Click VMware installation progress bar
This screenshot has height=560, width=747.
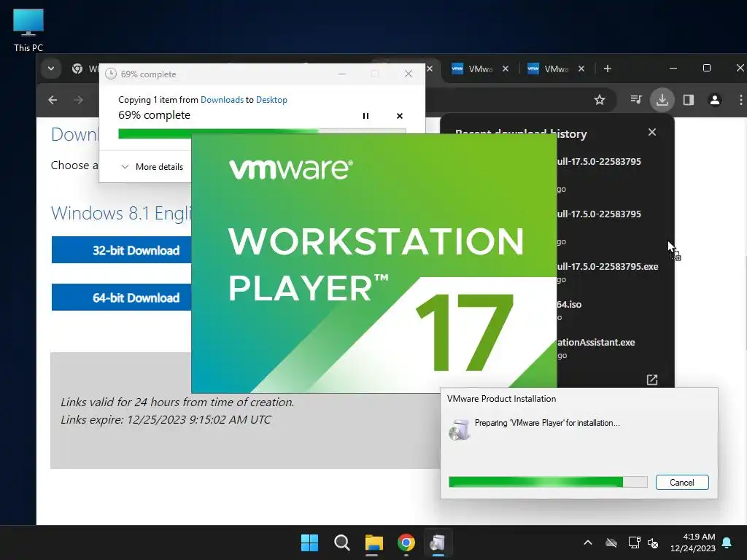tap(548, 482)
